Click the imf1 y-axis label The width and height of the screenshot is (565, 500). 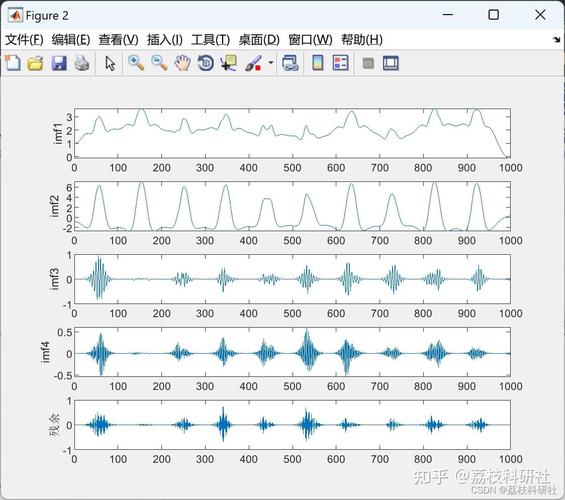click(x=57, y=133)
